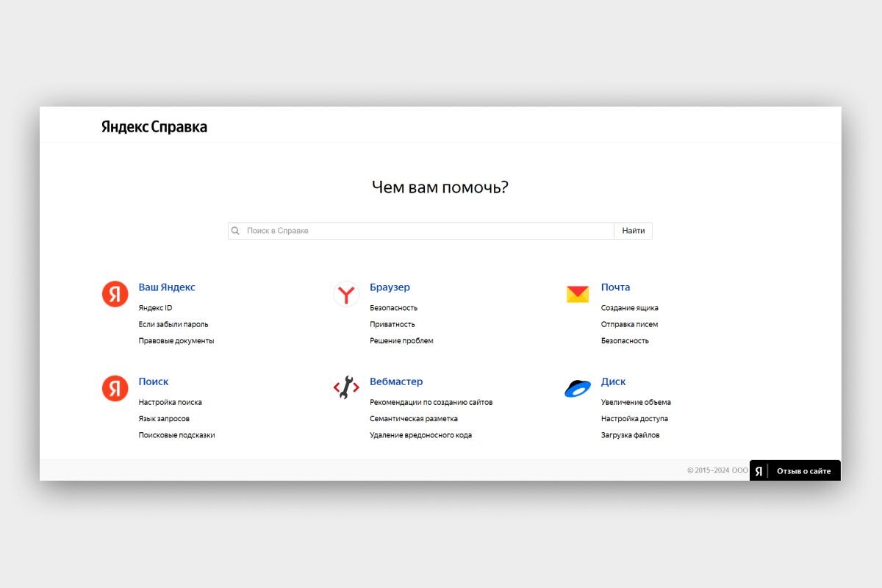Open Безопасность link under Почта
Viewport: 882px width, 588px height.
625,341
